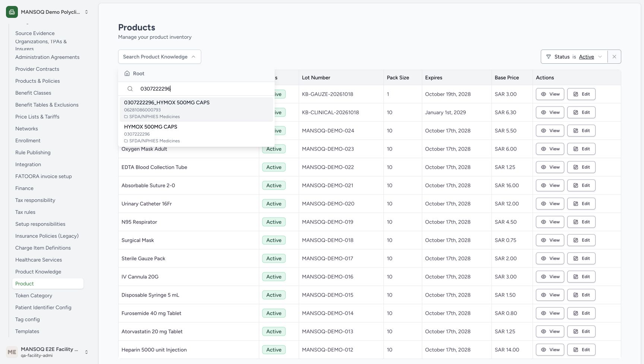The image size is (644, 364).
Task: Click eye icon in IV Cannula 20G row
Action: click(x=543, y=277)
